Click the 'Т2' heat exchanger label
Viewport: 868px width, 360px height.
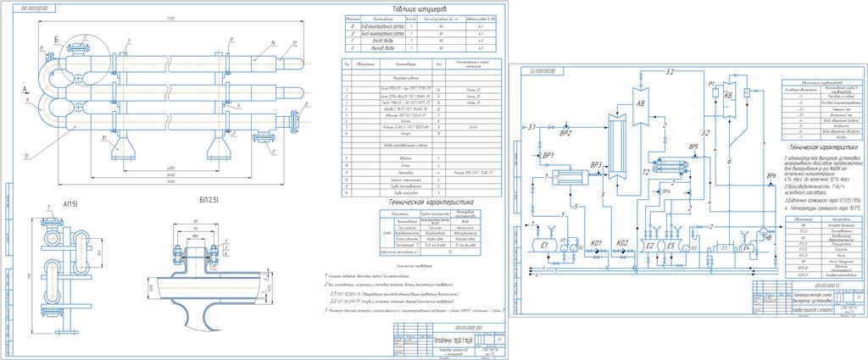pos(645,172)
